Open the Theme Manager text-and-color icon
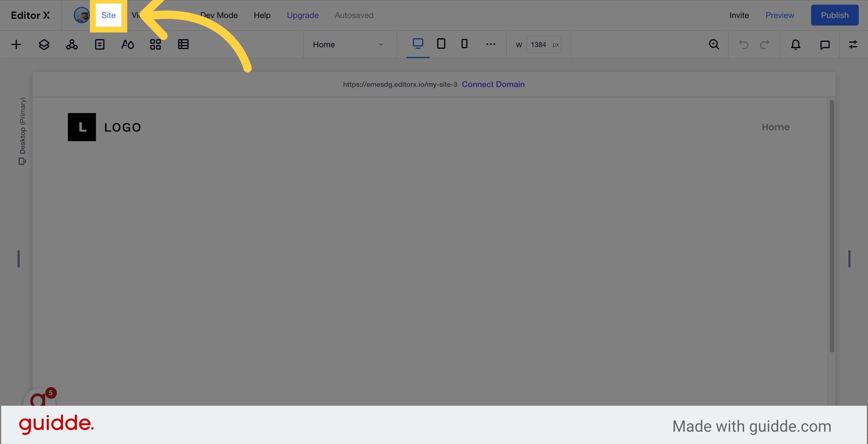 coord(127,44)
